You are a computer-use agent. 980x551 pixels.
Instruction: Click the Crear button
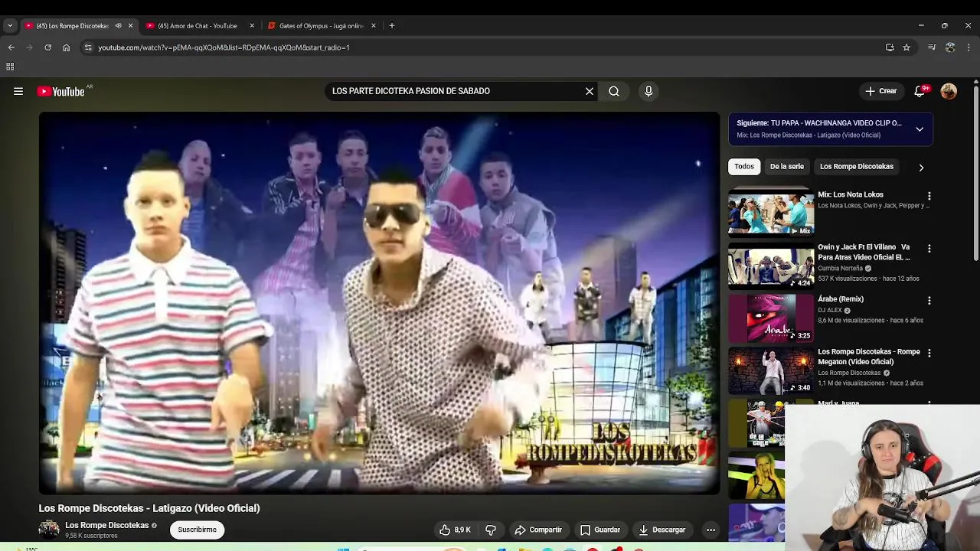(x=880, y=91)
